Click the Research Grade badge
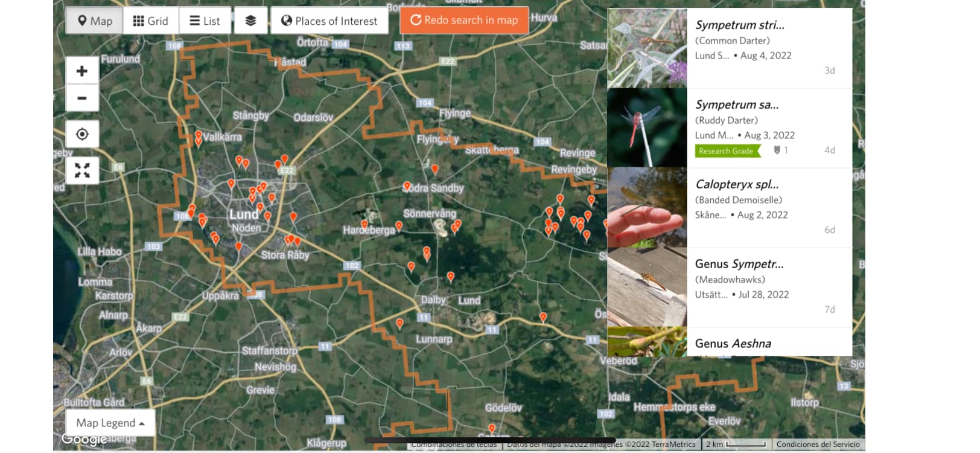Screen dimensions: 980x453 [x=727, y=151]
